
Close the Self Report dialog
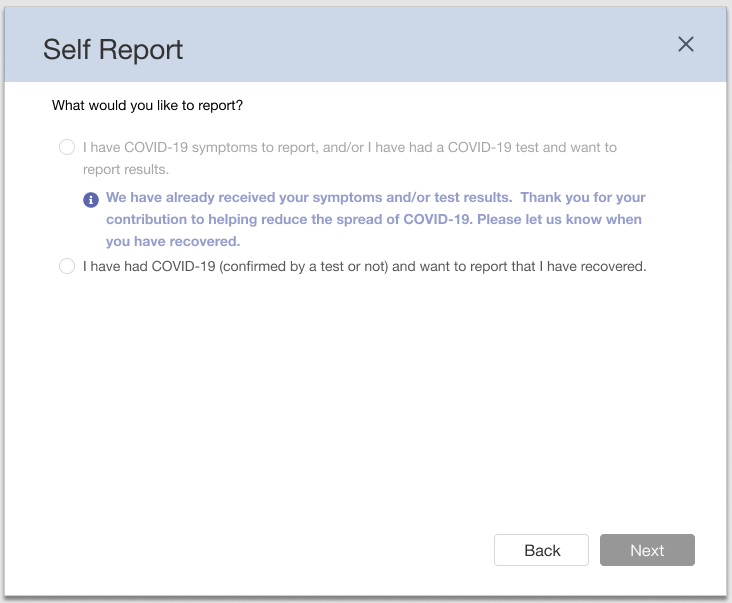click(685, 44)
